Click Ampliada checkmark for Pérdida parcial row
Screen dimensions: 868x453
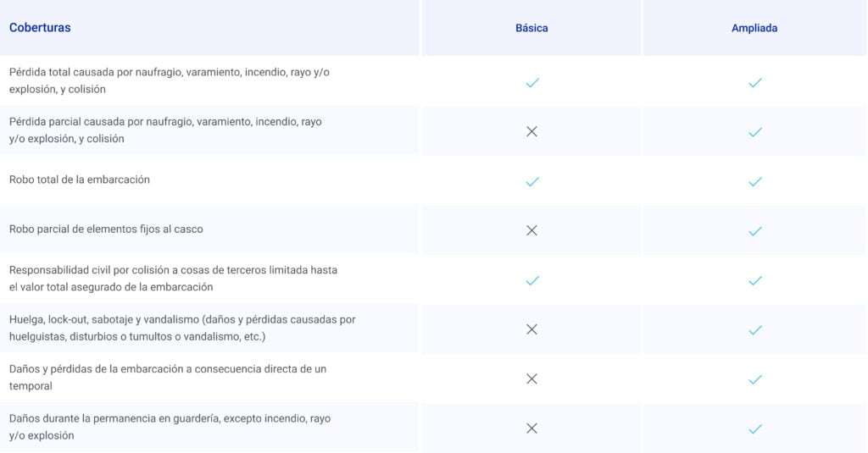755,132
